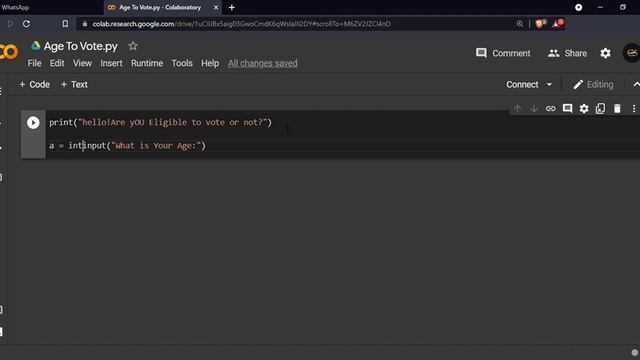640x360 pixels.
Task: Open the Comment panel
Action: tap(503, 53)
